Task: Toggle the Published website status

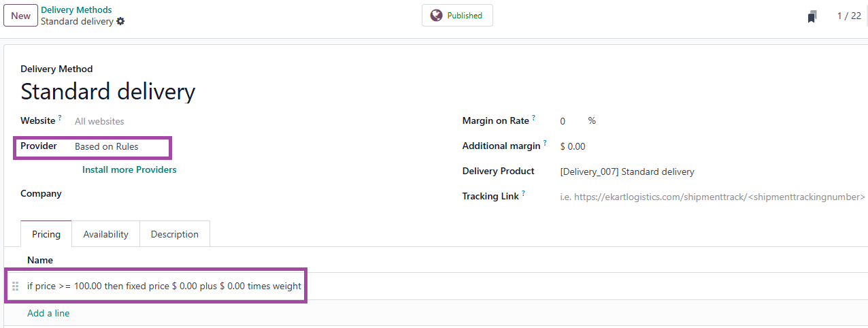Action: [457, 16]
